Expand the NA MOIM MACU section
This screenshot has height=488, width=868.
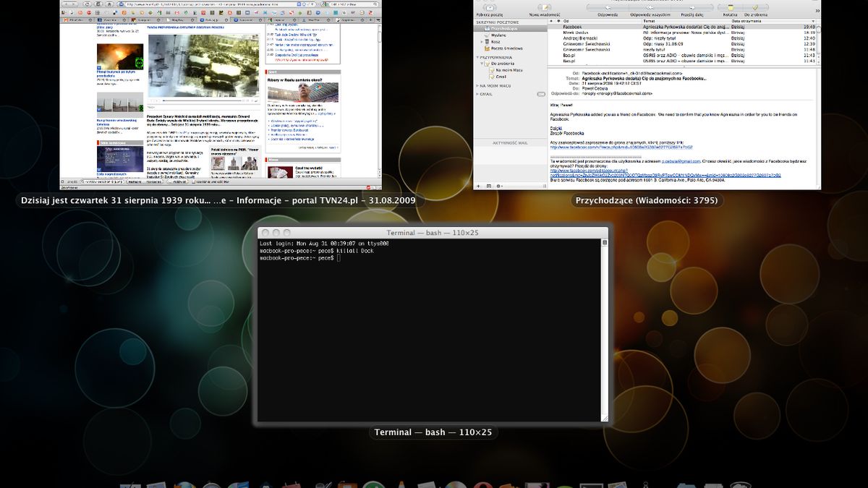click(x=478, y=85)
